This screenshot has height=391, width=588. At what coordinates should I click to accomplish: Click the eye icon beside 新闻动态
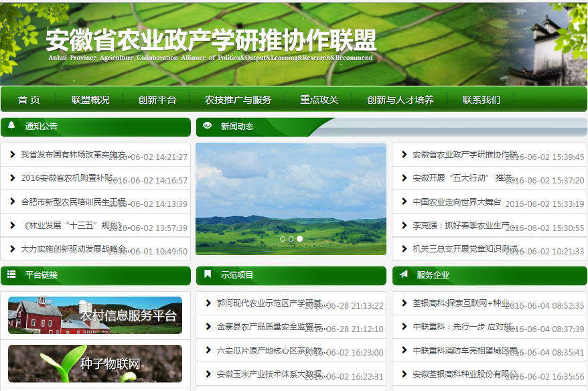208,126
